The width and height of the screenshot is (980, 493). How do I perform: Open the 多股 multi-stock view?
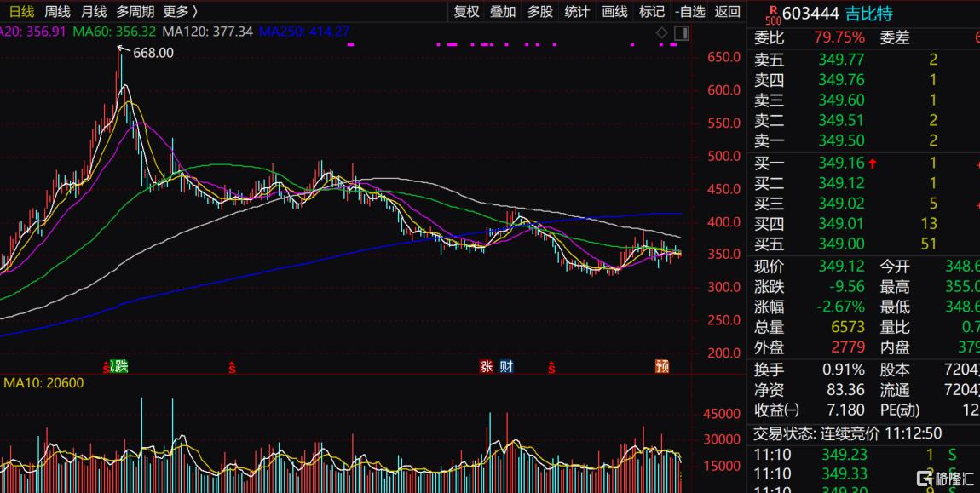(540, 11)
